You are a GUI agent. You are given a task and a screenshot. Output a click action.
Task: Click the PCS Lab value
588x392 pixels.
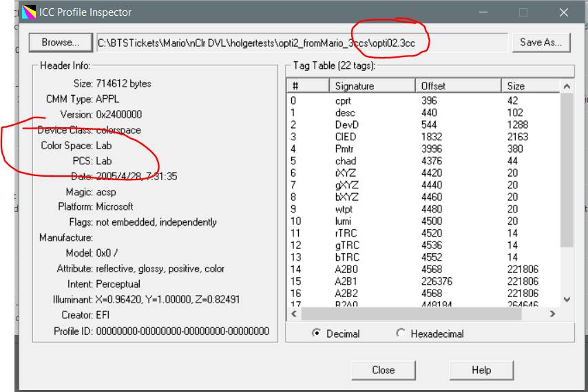[104, 161]
